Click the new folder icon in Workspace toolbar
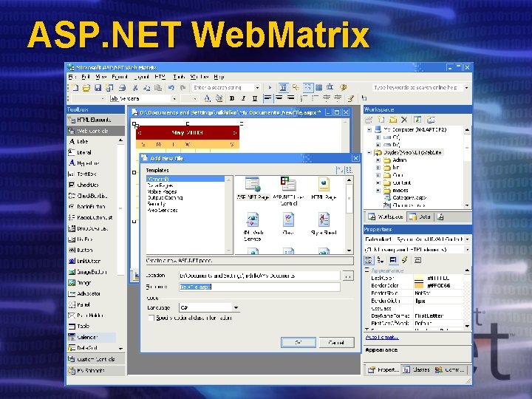This screenshot has height=399, width=532. click(393, 120)
